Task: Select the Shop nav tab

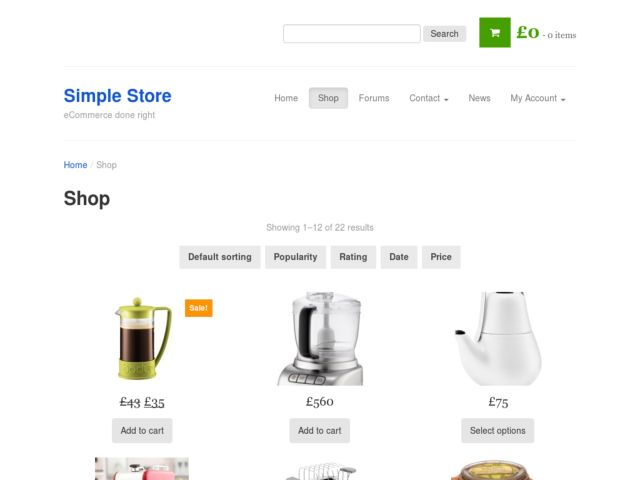Action: point(328,98)
